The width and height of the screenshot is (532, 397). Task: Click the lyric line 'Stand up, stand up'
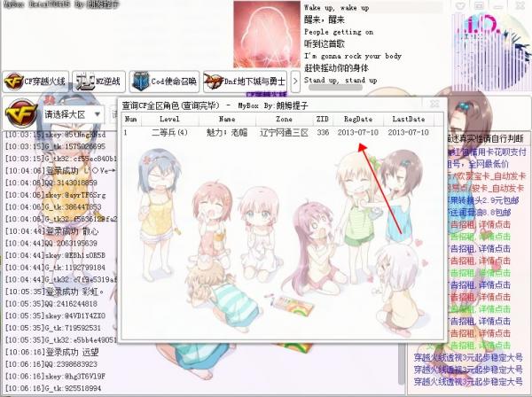[340, 81]
